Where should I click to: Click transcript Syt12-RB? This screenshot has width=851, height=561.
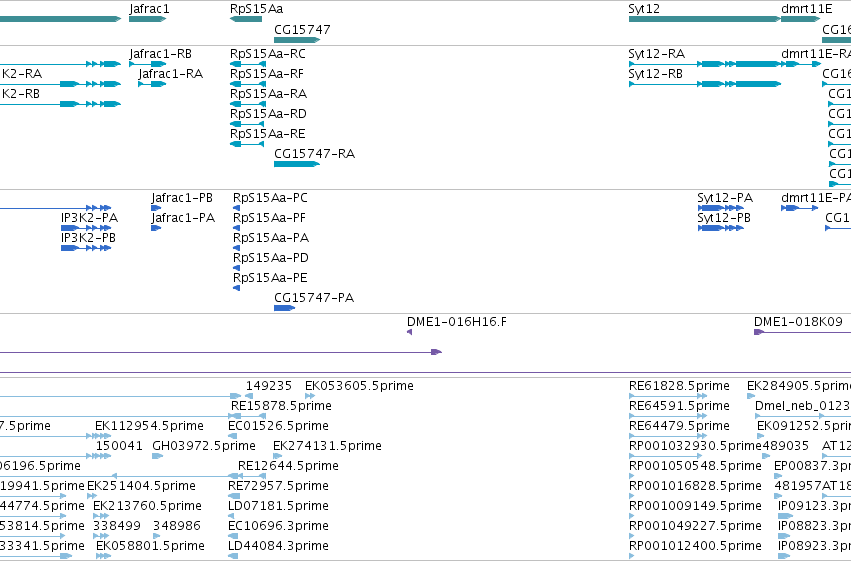click(x=704, y=84)
